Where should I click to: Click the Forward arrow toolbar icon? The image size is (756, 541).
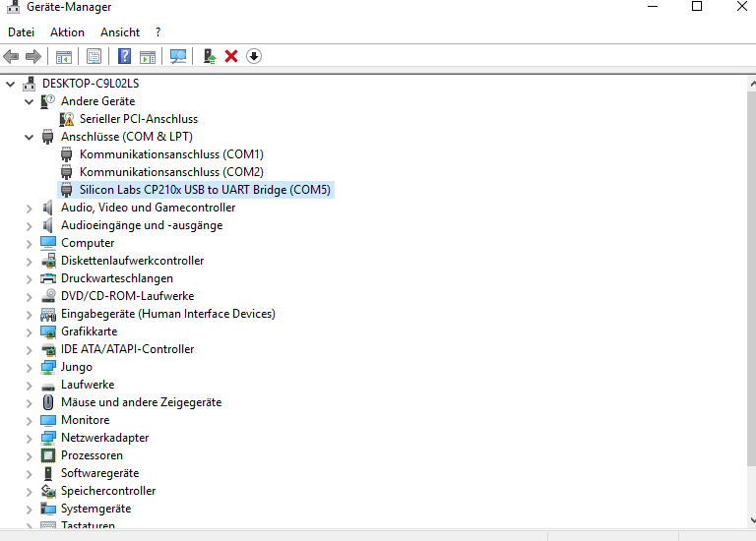pyautogui.click(x=33, y=56)
